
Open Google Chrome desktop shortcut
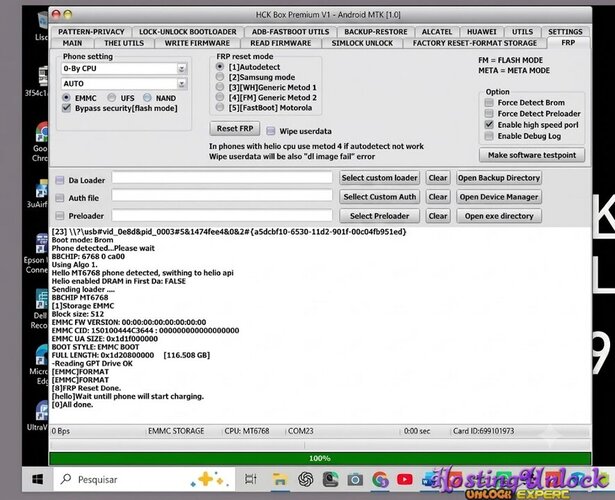[x=40, y=142]
